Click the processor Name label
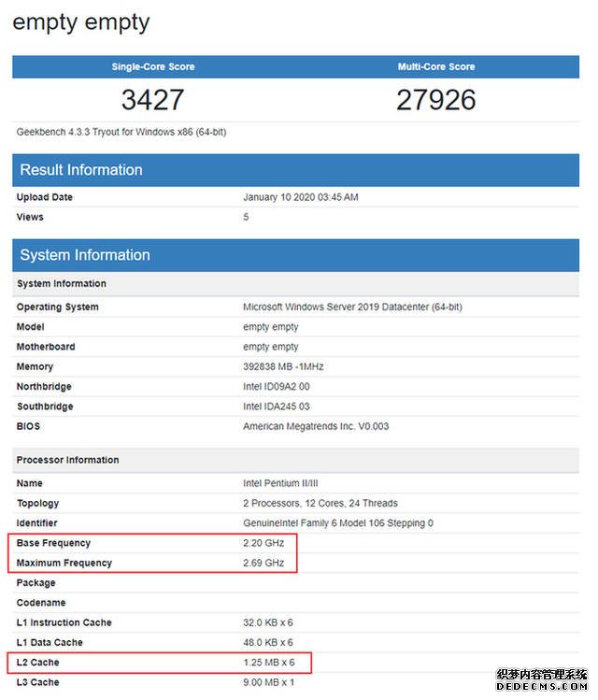This screenshot has height=700, width=598. (30, 483)
